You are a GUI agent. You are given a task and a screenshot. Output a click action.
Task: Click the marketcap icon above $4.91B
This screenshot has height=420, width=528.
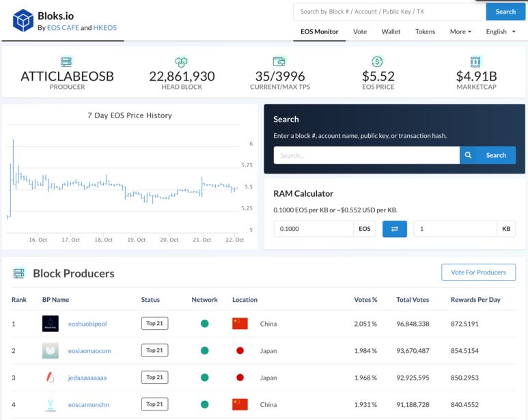(476, 61)
